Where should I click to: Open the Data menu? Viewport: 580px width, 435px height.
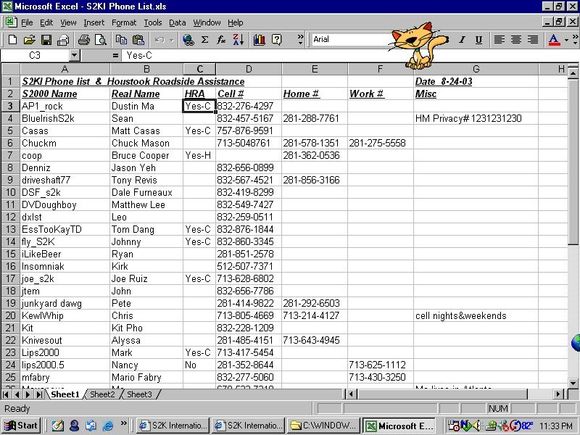[x=178, y=23]
